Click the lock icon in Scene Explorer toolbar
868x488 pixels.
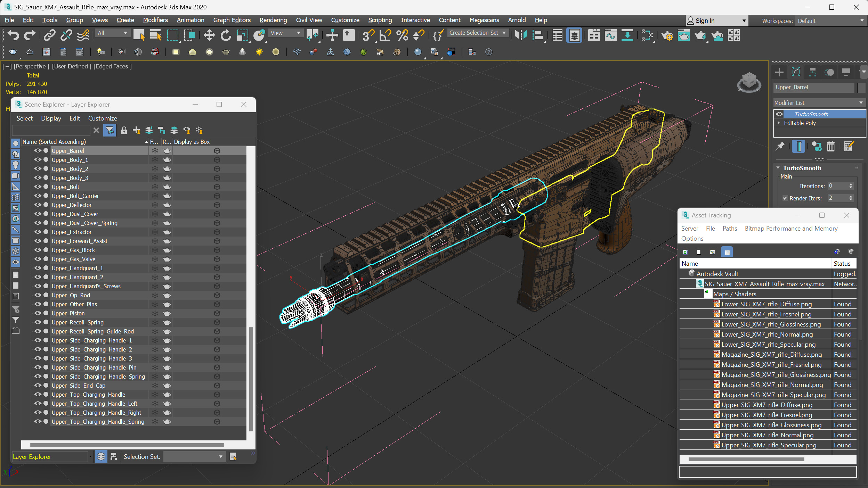click(124, 130)
